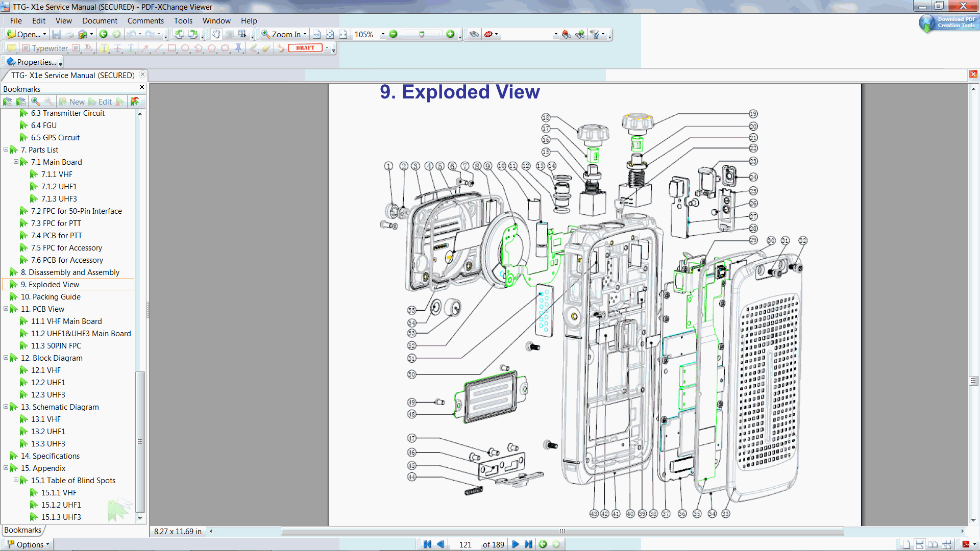The height and width of the screenshot is (551, 980).
Task: Rotate page counterclockwise icon
Action: [x=180, y=34]
